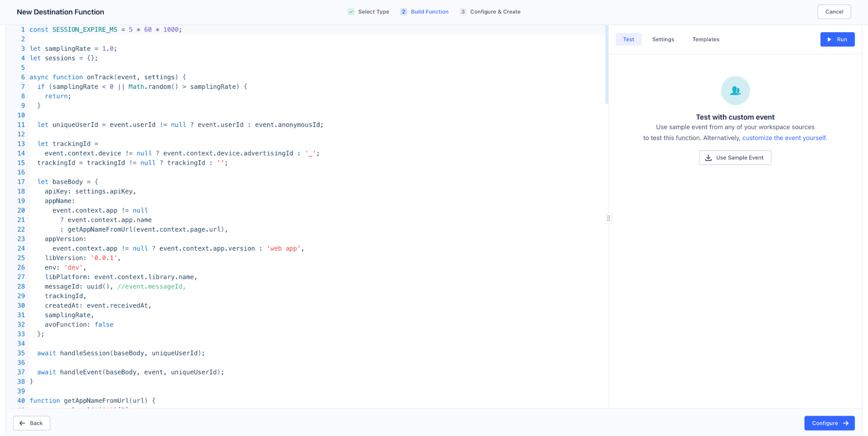
Task: Click the step 2 numbered badge
Action: point(404,12)
